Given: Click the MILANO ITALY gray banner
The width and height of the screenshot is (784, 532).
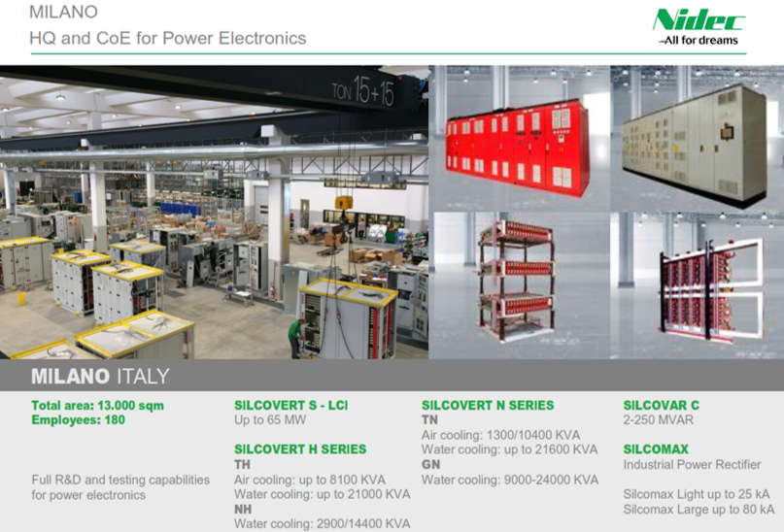Looking at the screenshot, I should click(389, 377).
